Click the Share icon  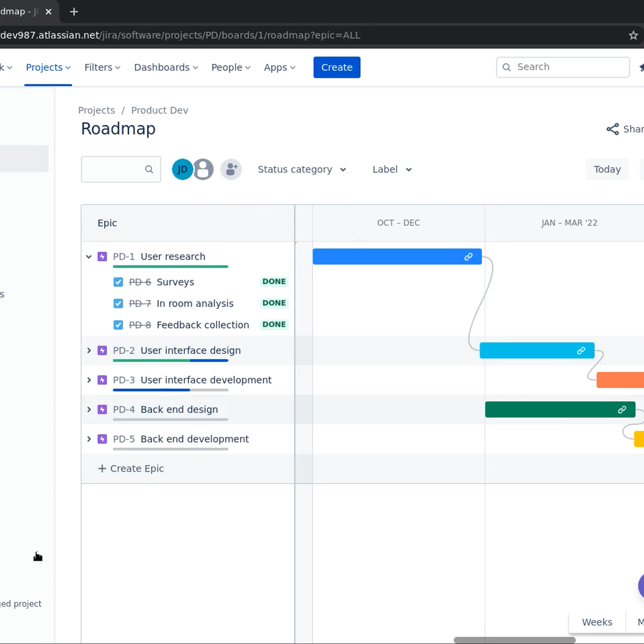612,129
